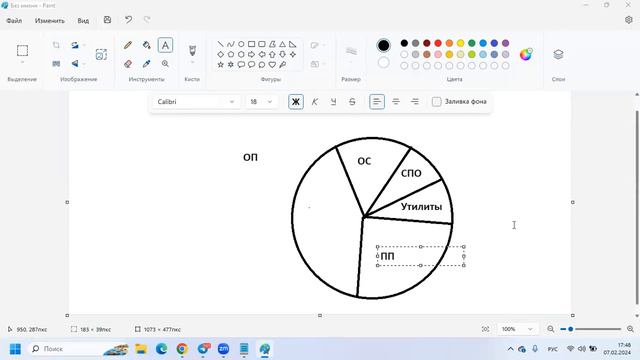The image size is (640, 360).
Task: Choose the Rounded rectangle shape
Action: click(x=262, y=44)
